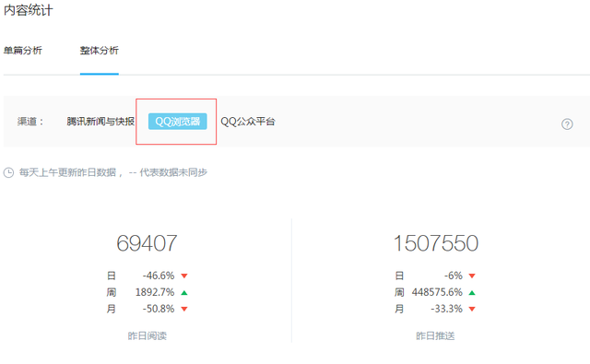The height and width of the screenshot is (364, 590).
Task: Click the green up arrow beside 1892.7%
Action: point(184,292)
